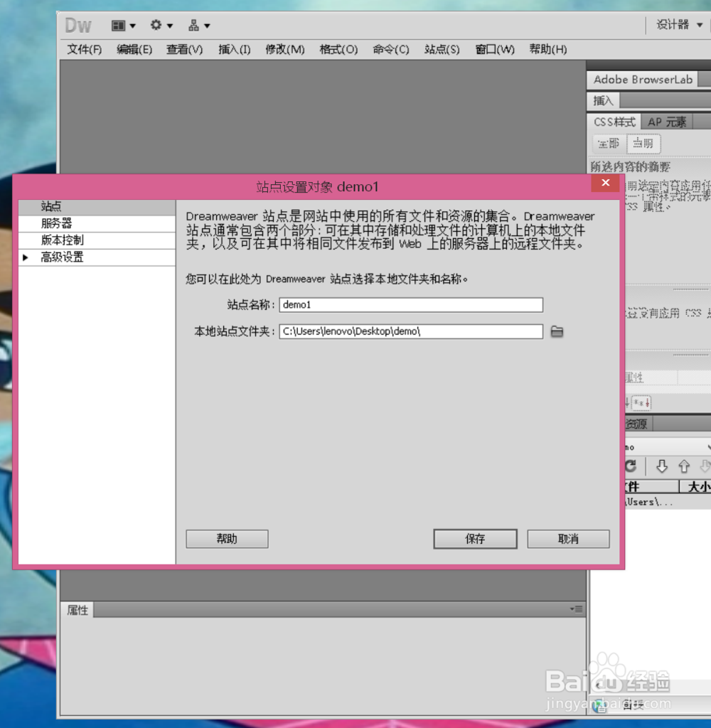Click the 保存 button
Screen dimensions: 711x728
click(475, 539)
